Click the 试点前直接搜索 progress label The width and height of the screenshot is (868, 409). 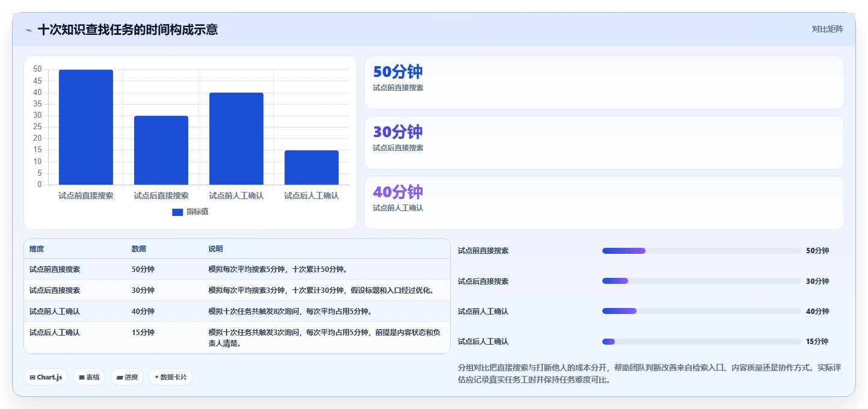click(x=483, y=251)
